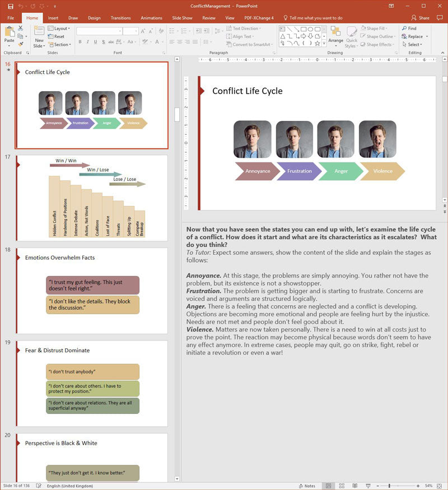Add a New Slide
Image resolution: width=448 pixels, height=490 pixels.
(39, 37)
